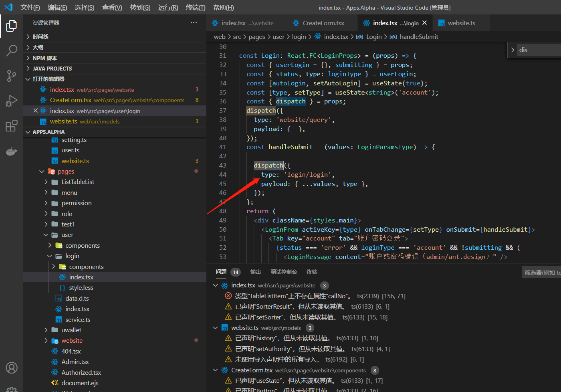Viewport: 561px width, 392px height.
Task: Switch to the 调试控制台 panel tab
Action: [283, 272]
